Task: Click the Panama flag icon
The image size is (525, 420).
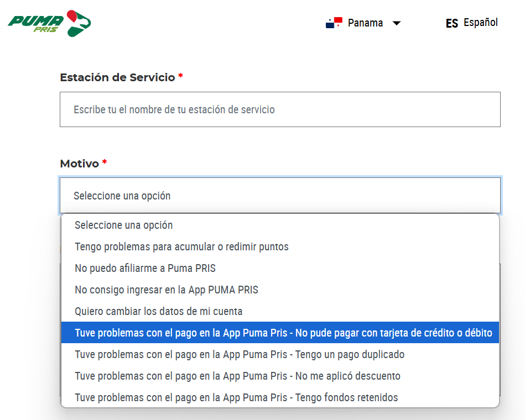Action: pos(334,23)
